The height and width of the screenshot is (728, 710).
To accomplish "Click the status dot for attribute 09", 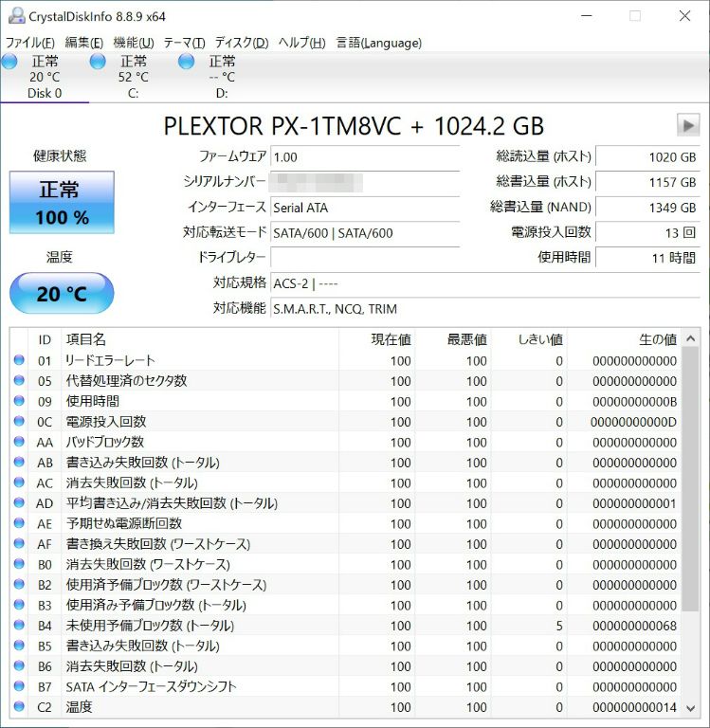I will click(19, 401).
